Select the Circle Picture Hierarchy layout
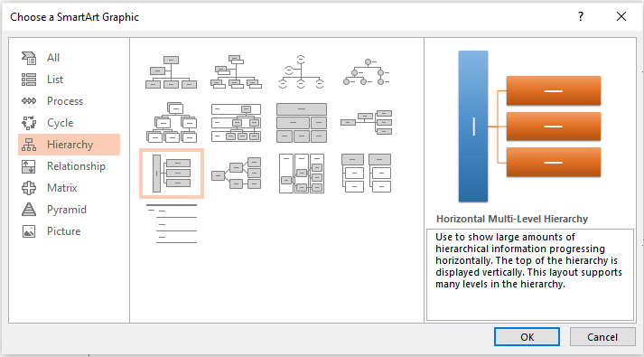The image size is (644, 357). pyautogui.click(x=367, y=72)
